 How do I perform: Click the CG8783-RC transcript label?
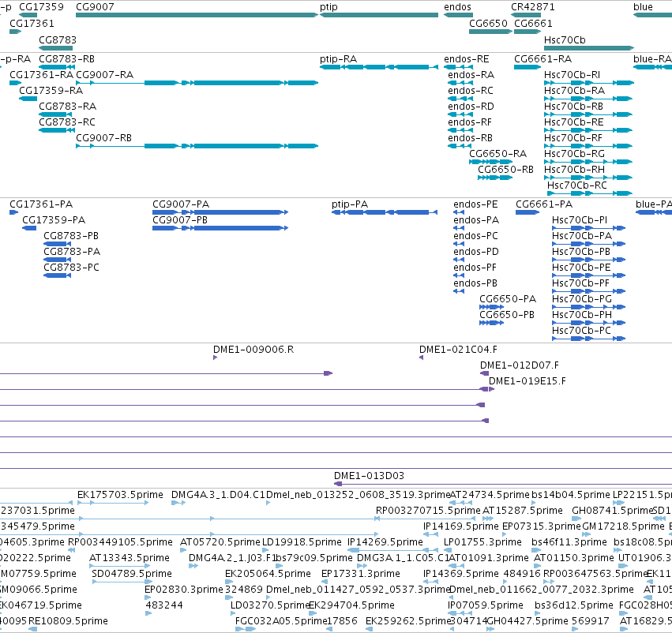tap(67, 122)
